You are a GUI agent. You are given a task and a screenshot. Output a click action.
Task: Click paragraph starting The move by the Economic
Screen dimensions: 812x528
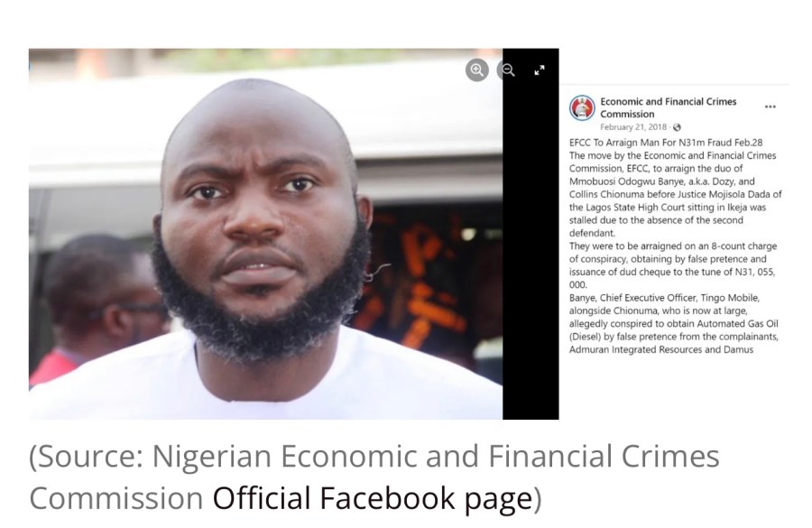[675, 194]
